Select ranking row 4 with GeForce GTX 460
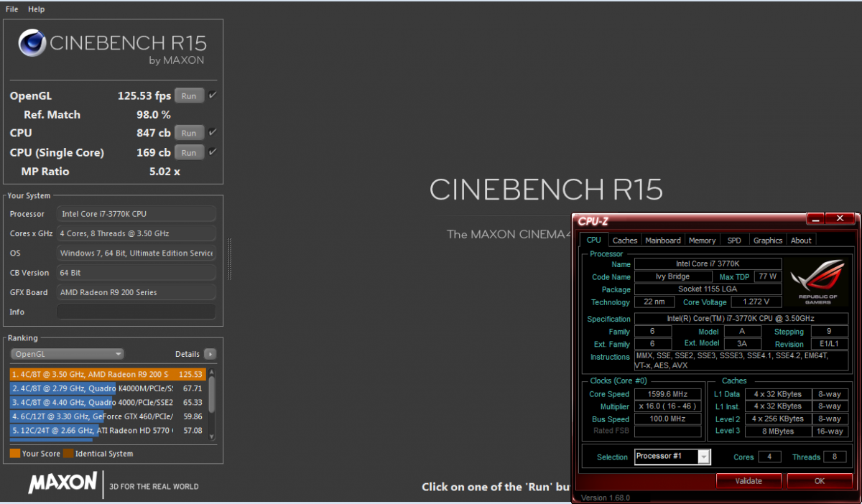Viewport: 862px width, 504px height. 108,416
